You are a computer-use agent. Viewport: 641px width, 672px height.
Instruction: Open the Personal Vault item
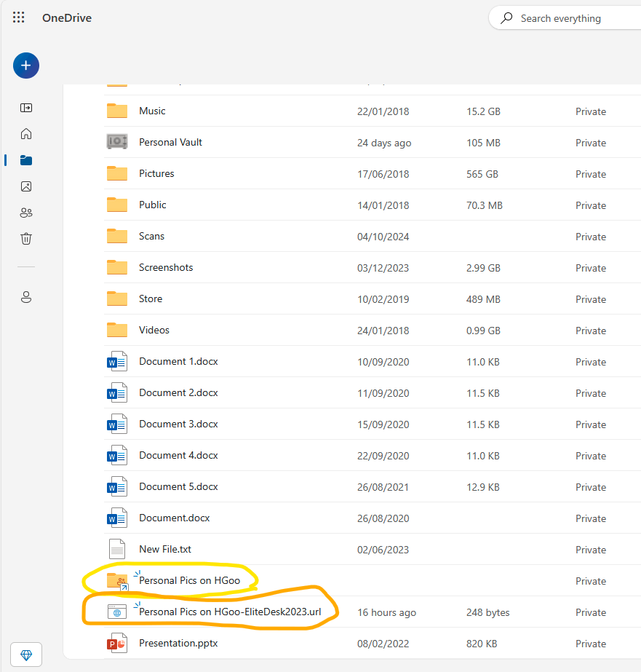point(170,142)
